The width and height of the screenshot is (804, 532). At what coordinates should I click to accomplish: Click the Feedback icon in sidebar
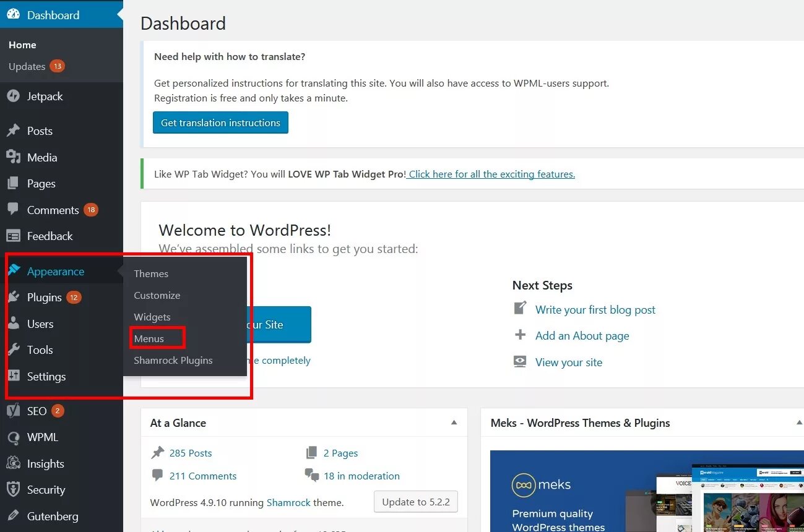tap(13, 236)
